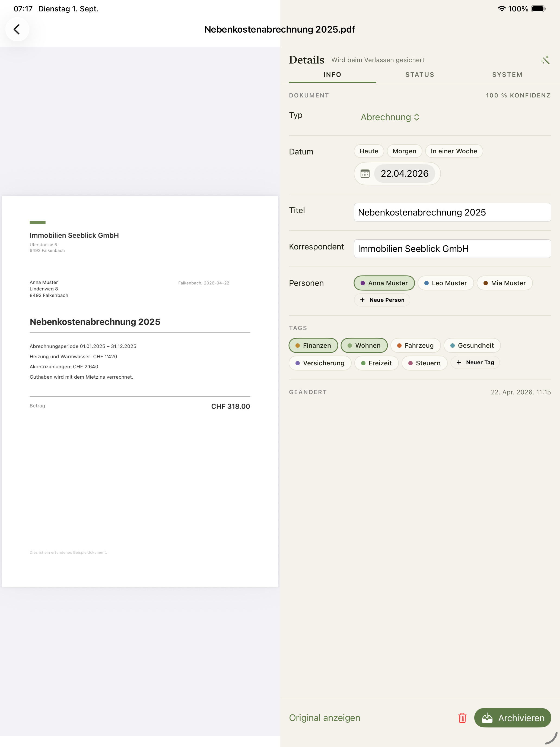Switch to the STATUS tab
Image resolution: width=560 pixels, height=747 pixels.
[420, 75]
